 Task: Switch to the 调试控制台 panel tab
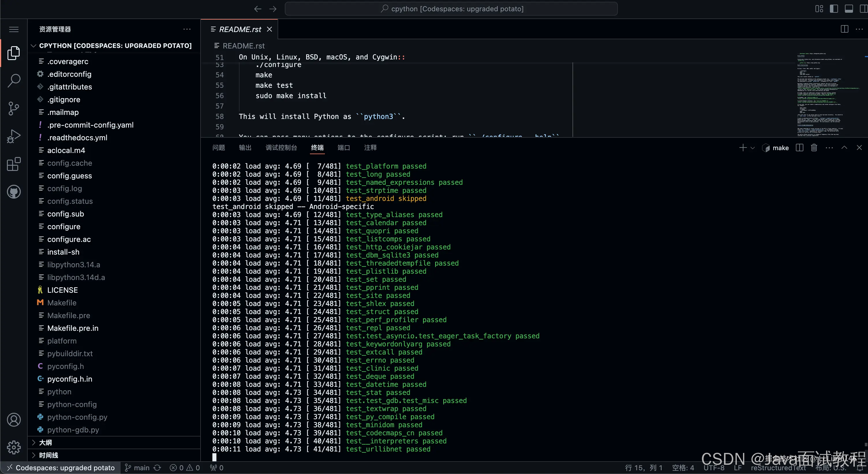click(281, 148)
